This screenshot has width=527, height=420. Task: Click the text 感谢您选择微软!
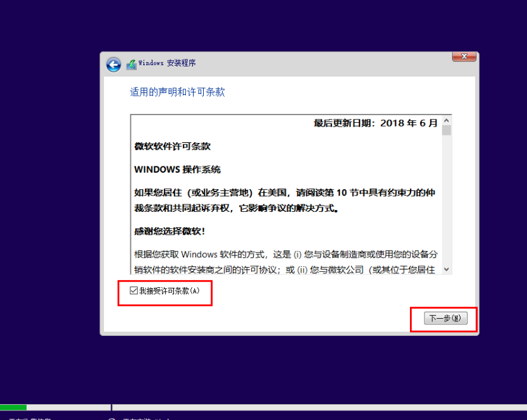(x=170, y=231)
